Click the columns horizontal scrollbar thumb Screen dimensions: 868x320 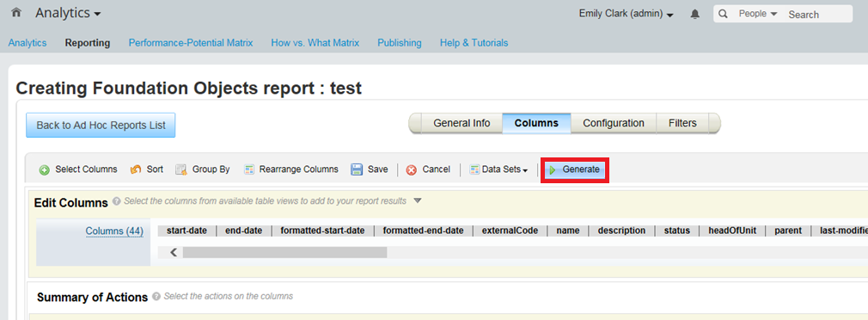click(284, 252)
